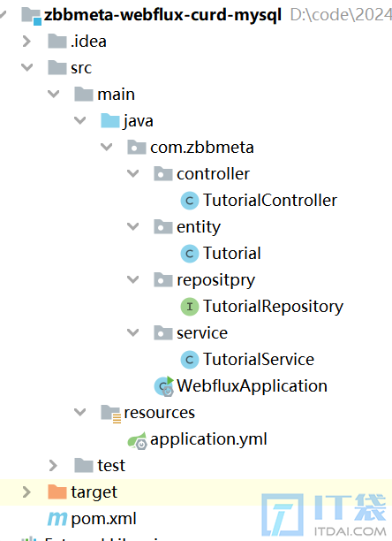The width and height of the screenshot is (392, 541).
Task: Select the zbbmeta-webflux-curd-mysql project root
Action: pyautogui.click(x=162, y=15)
